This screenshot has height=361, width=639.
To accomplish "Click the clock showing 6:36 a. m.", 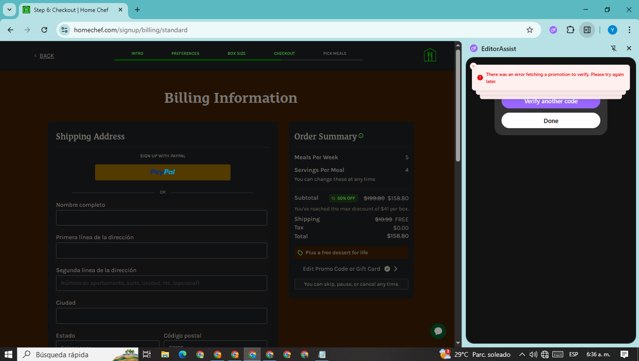I will click(x=598, y=354).
